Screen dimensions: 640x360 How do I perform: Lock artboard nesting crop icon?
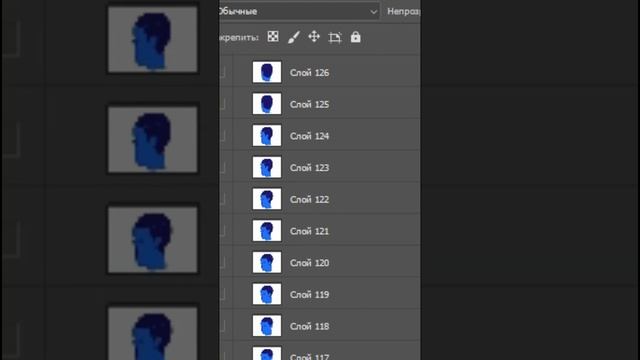pyautogui.click(x=335, y=38)
